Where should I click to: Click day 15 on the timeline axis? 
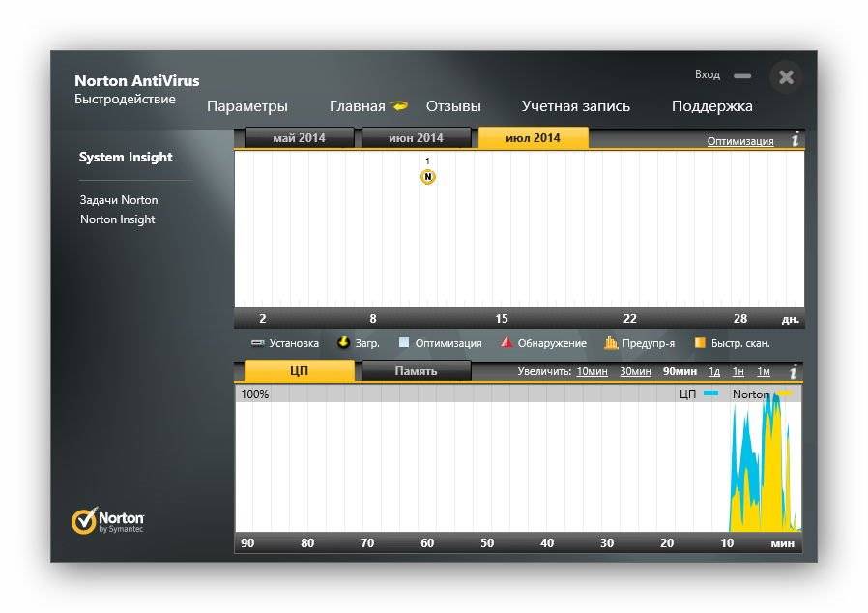pyautogui.click(x=501, y=319)
